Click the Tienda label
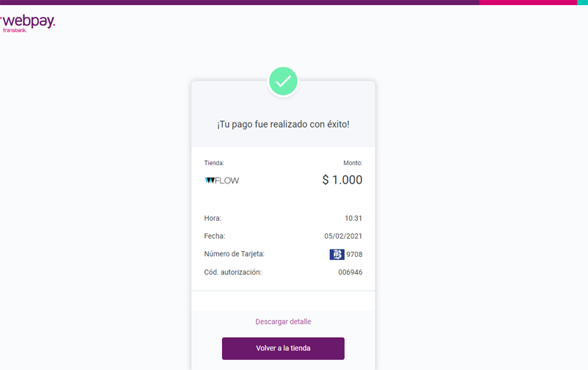This screenshot has width=588, height=370. [x=214, y=163]
